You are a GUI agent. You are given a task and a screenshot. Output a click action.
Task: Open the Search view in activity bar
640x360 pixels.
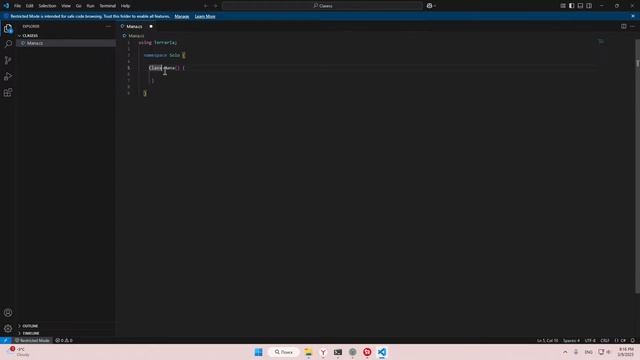(8, 44)
